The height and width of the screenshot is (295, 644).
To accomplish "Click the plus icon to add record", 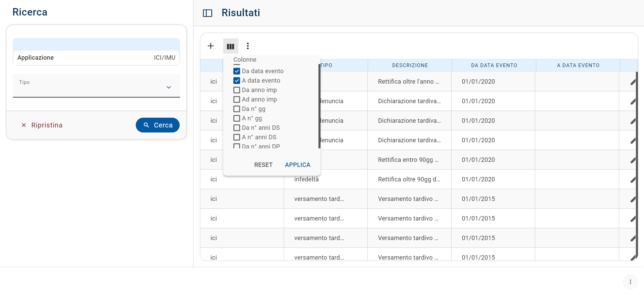I will [x=211, y=46].
